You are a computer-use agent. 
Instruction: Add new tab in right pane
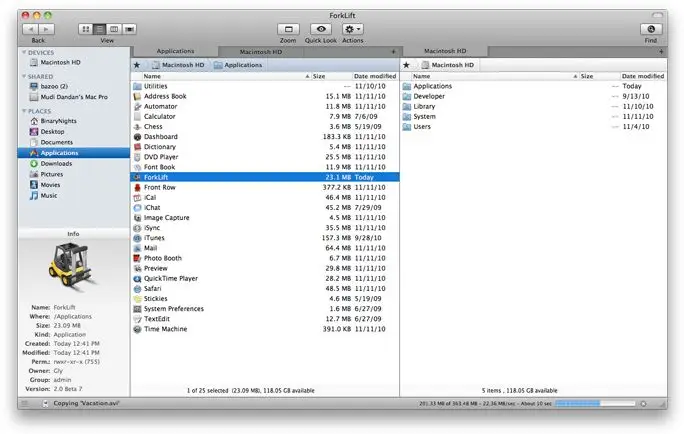(661, 52)
